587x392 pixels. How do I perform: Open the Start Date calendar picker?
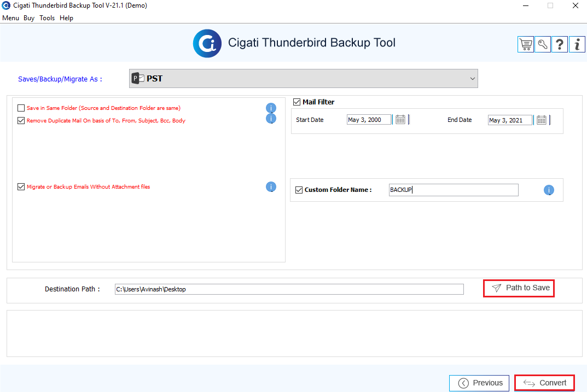point(400,120)
